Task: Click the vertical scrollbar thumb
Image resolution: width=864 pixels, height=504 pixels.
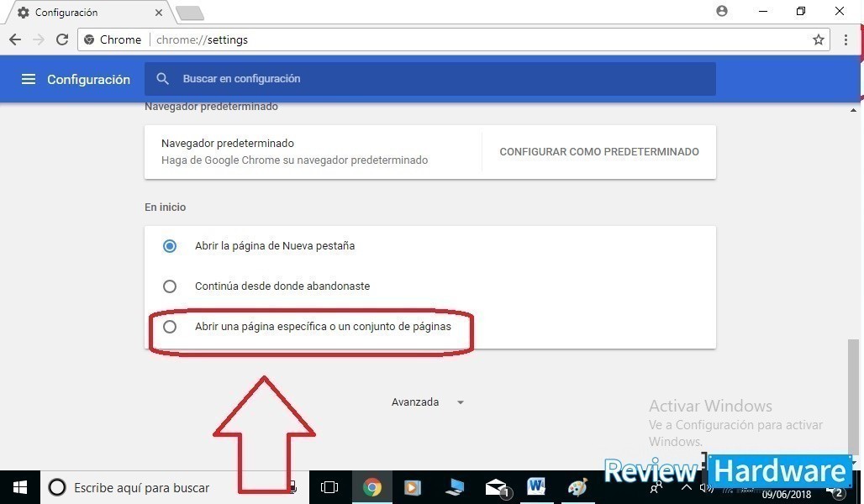Action: (854, 397)
